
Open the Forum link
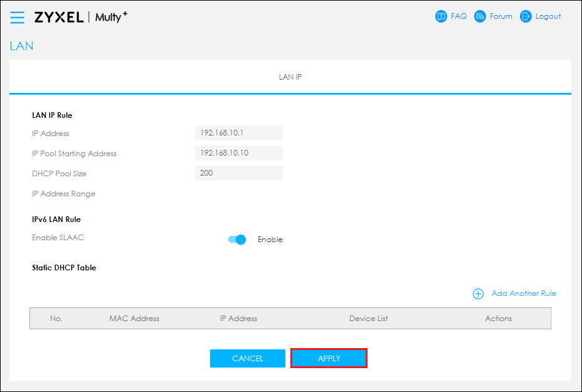tap(500, 16)
